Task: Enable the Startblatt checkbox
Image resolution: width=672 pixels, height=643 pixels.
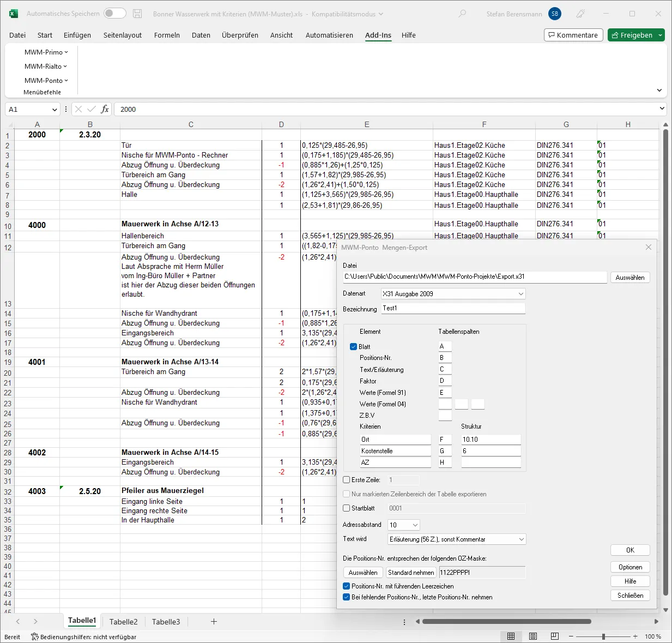Action: pos(347,508)
